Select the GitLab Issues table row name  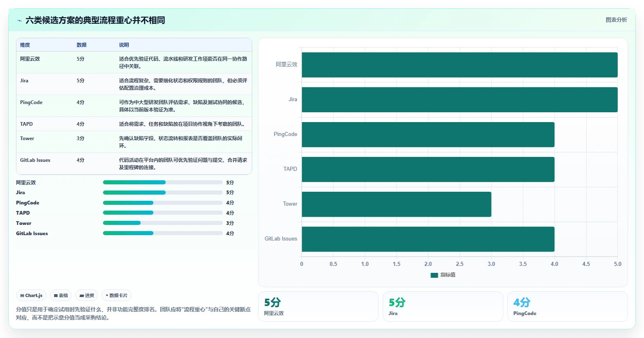[x=35, y=160]
